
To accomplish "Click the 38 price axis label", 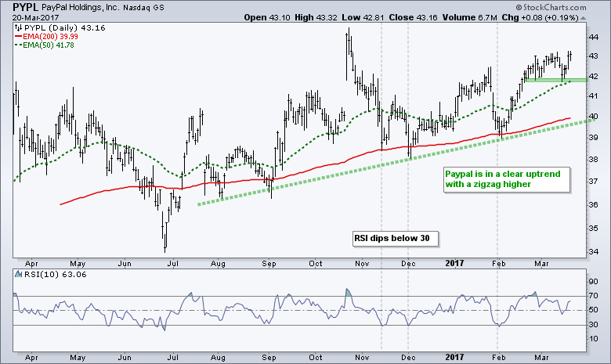I will [593, 159].
